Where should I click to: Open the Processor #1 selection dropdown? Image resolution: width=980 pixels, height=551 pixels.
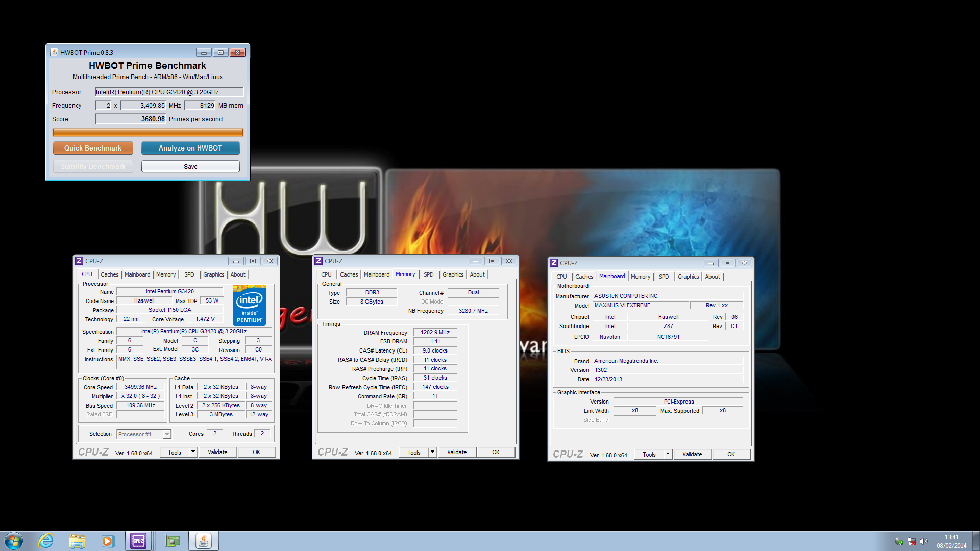coord(144,434)
